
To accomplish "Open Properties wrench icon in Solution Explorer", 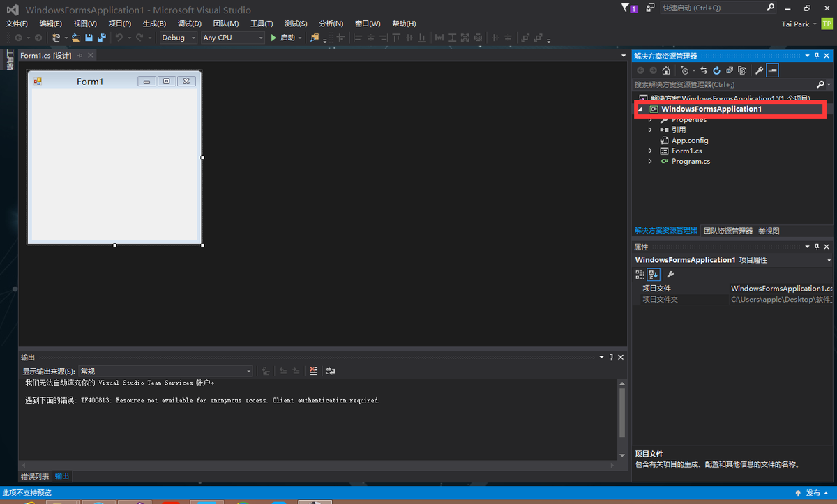I will point(760,70).
